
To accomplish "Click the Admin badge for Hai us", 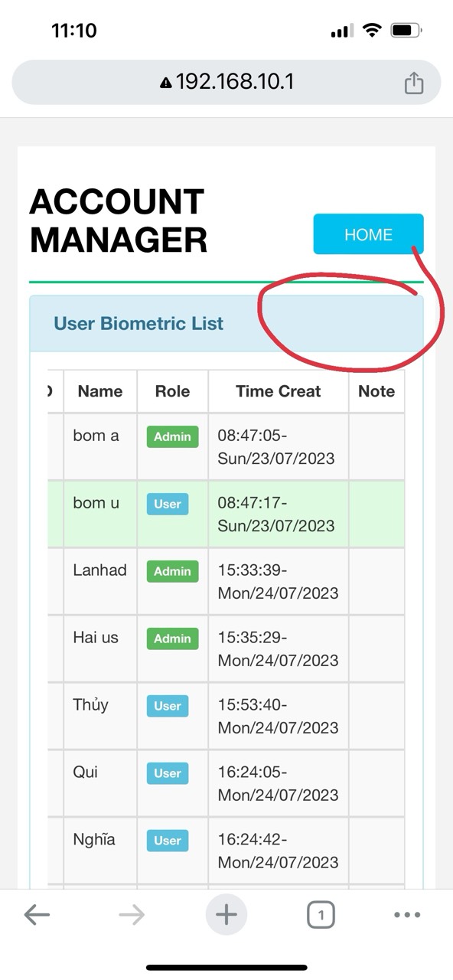I will pos(172,639).
